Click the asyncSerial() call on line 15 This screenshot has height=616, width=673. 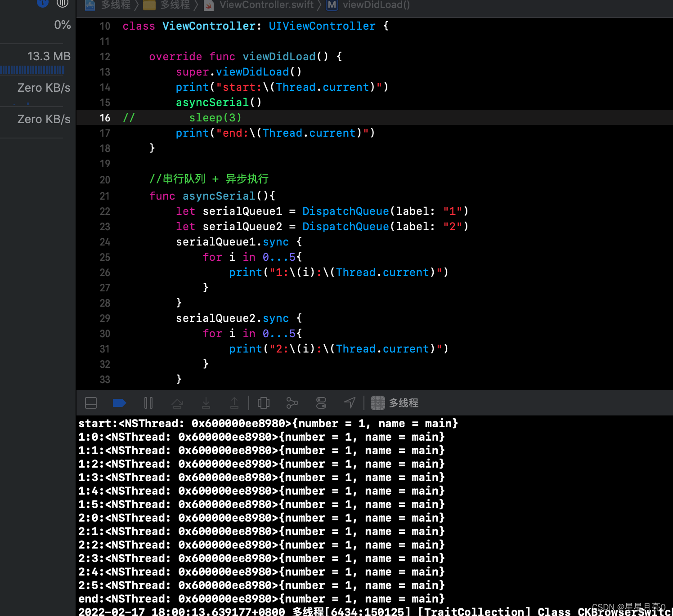click(x=219, y=103)
